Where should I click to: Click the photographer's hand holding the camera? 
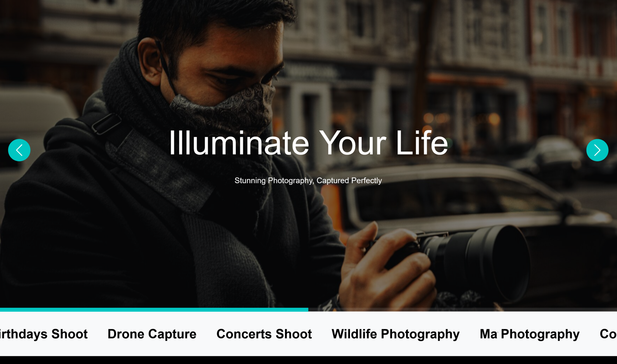tap(386, 267)
